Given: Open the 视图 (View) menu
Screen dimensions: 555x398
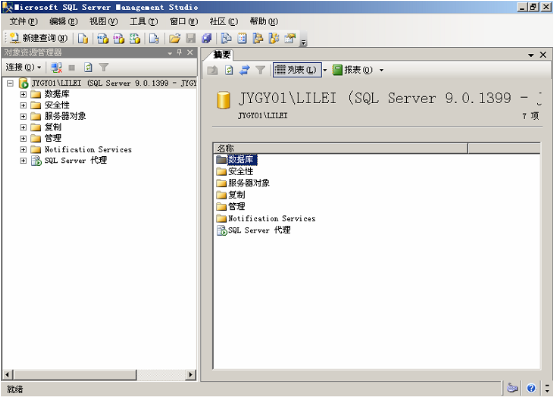Looking at the screenshot, I should click(x=103, y=22).
